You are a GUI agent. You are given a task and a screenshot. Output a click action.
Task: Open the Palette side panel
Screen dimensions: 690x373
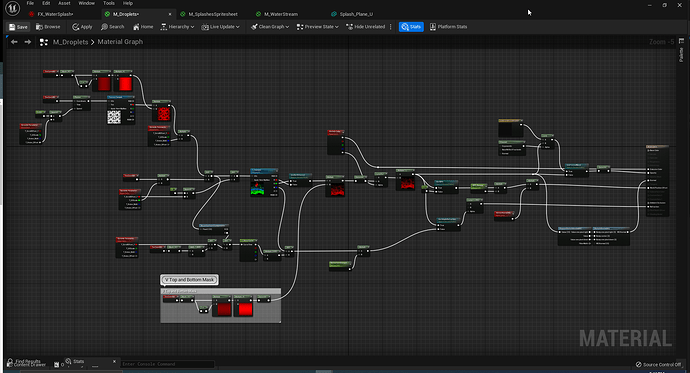tap(682, 51)
